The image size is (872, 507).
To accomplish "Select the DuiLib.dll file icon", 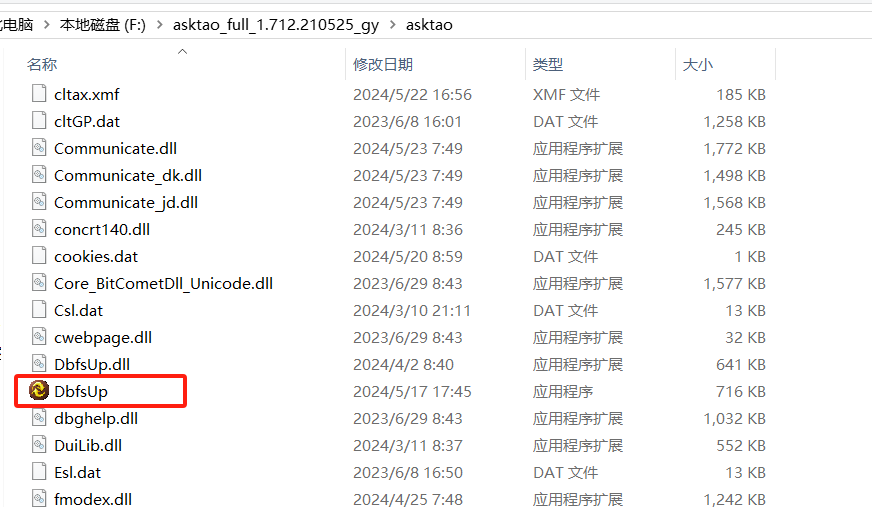I will [x=39, y=444].
